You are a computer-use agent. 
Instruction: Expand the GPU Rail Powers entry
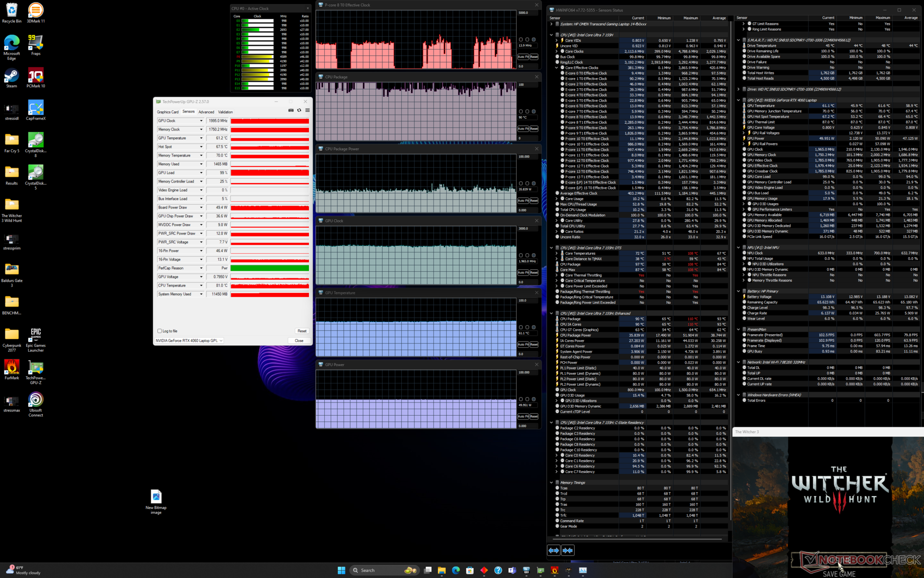(744, 144)
